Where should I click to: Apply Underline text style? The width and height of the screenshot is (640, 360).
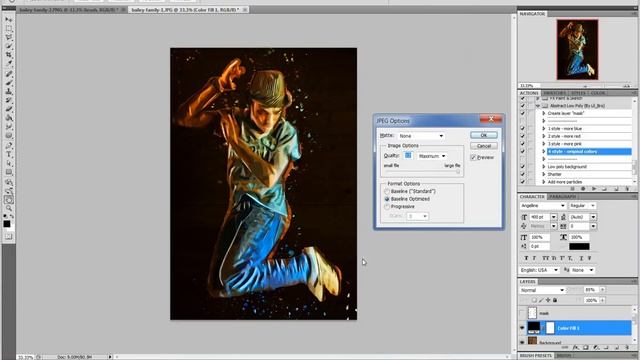(x=581, y=258)
